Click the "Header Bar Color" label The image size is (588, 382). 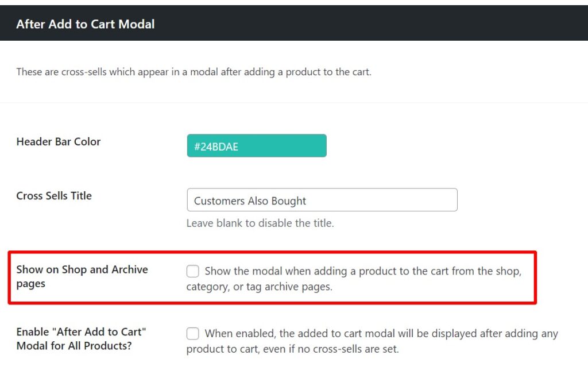click(58, 141)
